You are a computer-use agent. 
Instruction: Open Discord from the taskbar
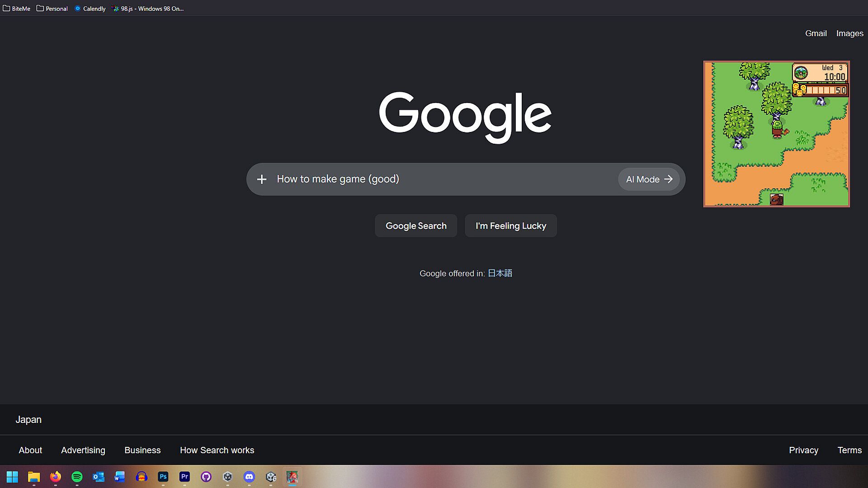click(249, 477)
